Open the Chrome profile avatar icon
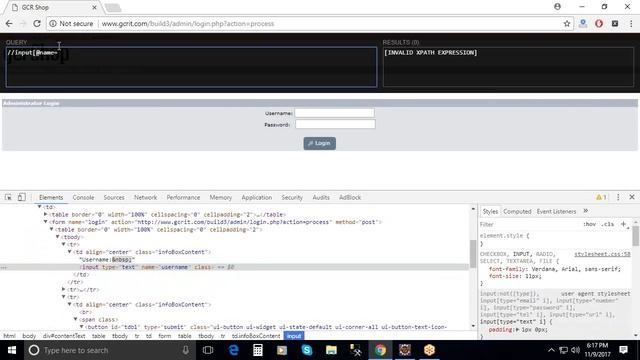This screenshot has height=360, width=640. 557,7
